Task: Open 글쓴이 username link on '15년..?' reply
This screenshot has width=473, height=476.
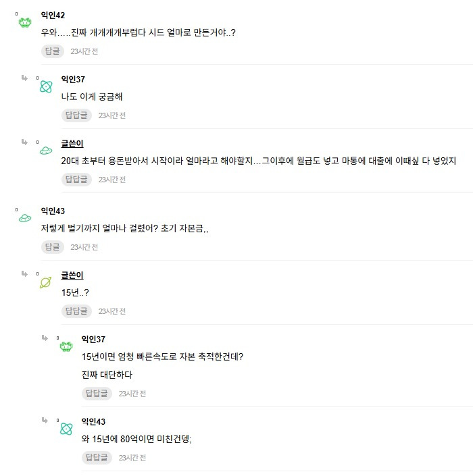Action: (x=72, y=275)
